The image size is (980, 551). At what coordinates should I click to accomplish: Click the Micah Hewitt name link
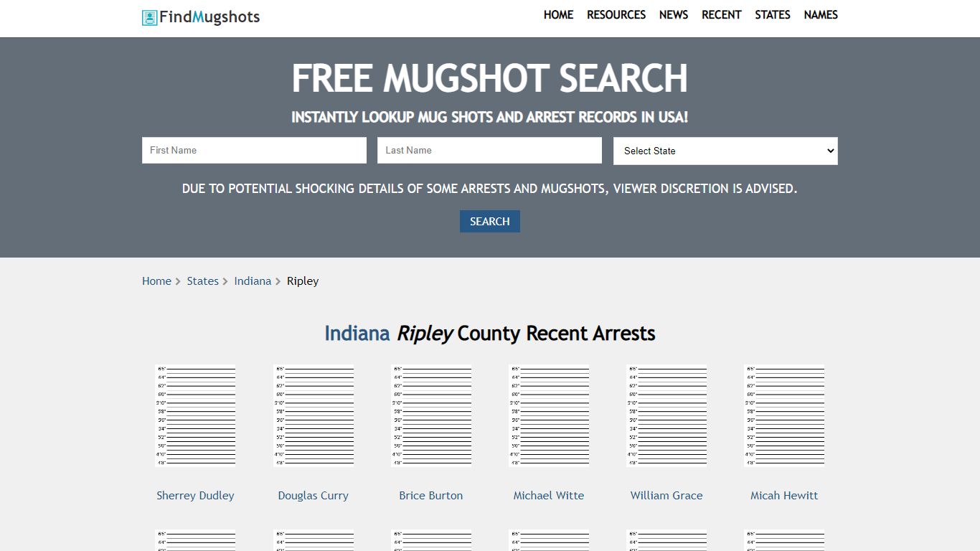[784, 496]
